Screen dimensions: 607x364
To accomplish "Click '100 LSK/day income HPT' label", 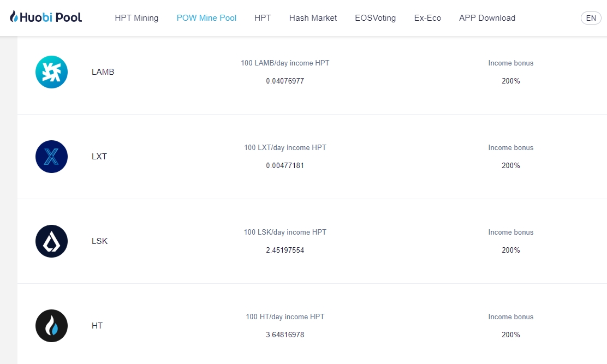I will click(285, 232).
